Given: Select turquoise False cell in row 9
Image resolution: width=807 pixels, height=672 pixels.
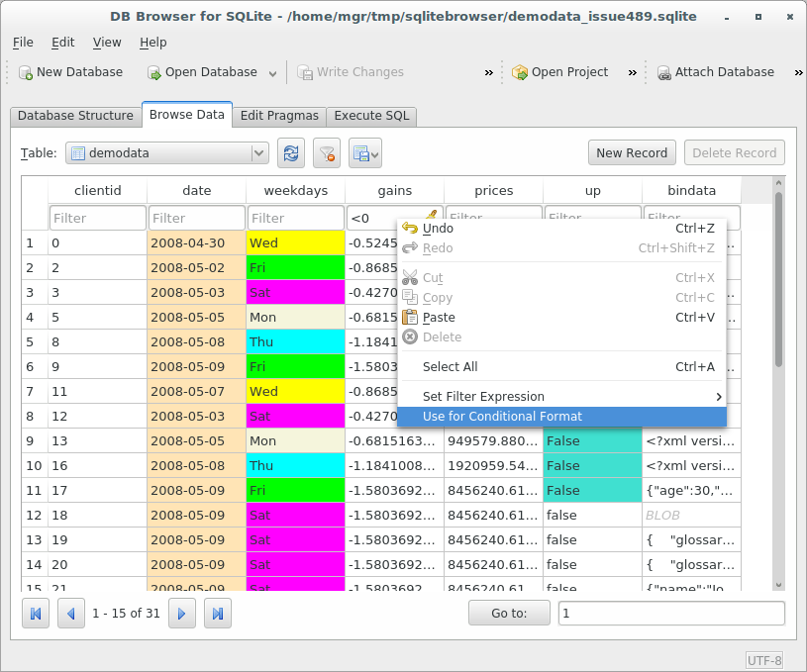Looking at the screenshot, I should [592, 441].
